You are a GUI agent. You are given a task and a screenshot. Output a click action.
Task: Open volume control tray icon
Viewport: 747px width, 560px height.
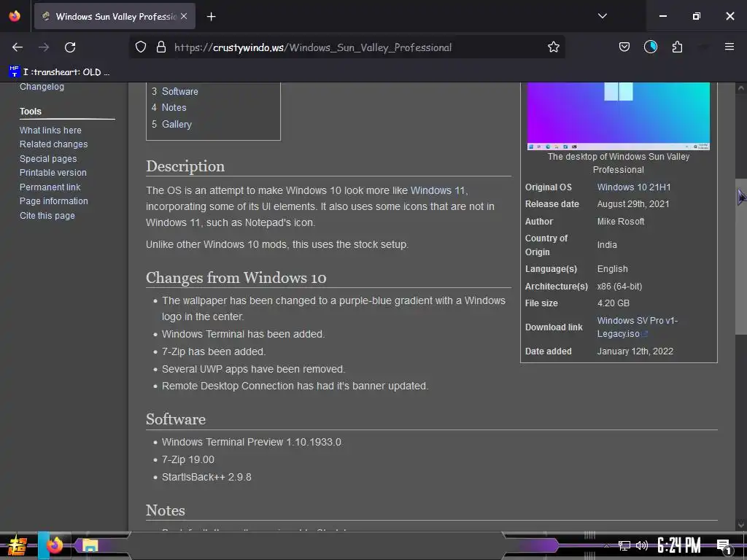pyautogui.click(x=642, y=545)
